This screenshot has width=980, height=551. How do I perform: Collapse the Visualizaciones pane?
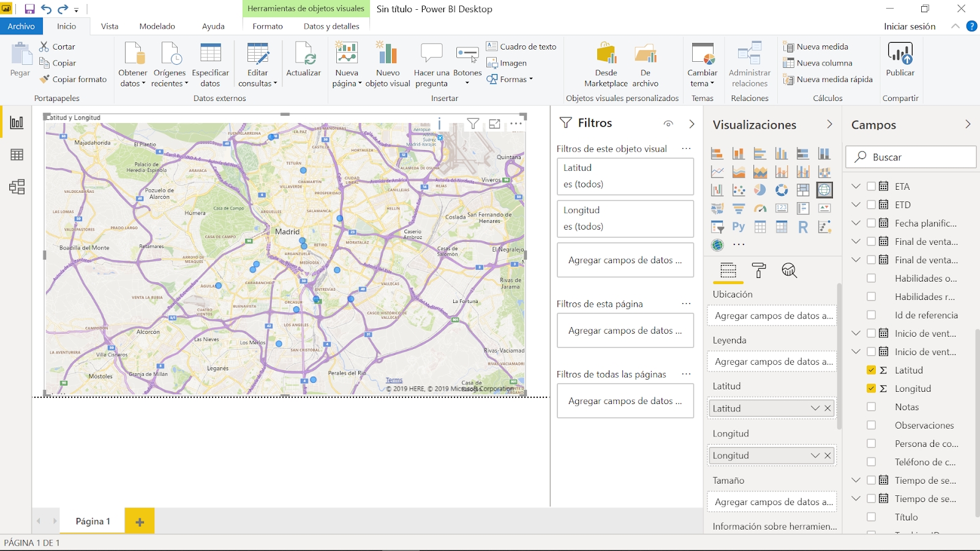829,124
